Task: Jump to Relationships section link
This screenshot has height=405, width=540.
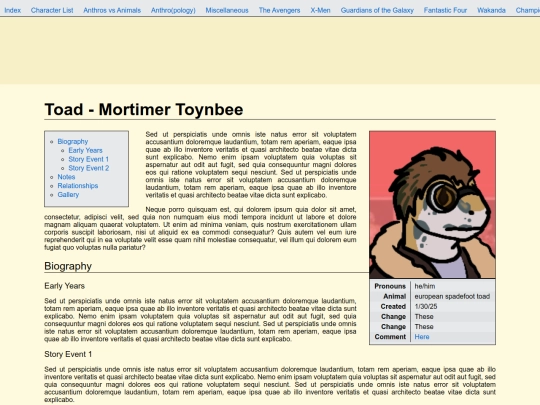Action: coord(78,186)
